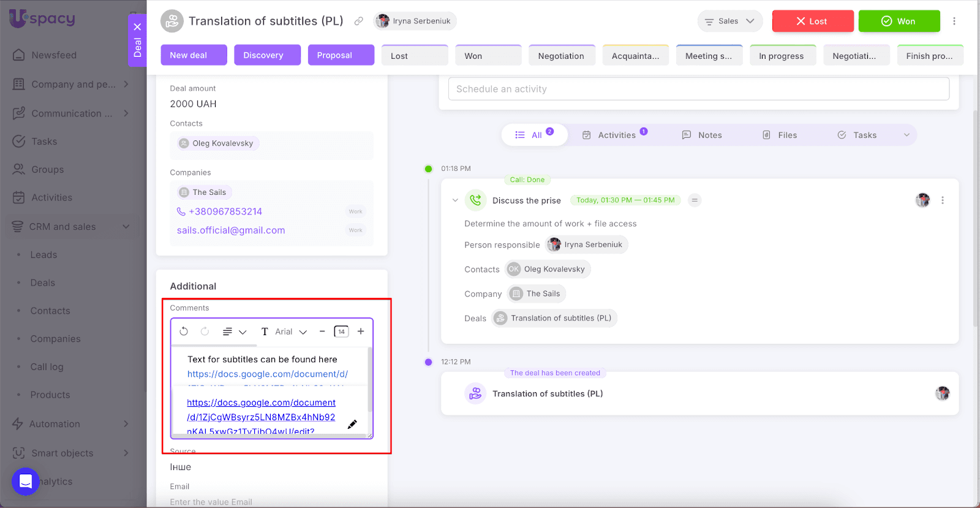Open the sails.official@gmail.com email link
The width and height of the screenshot is (980, 508).
point(231,230)
